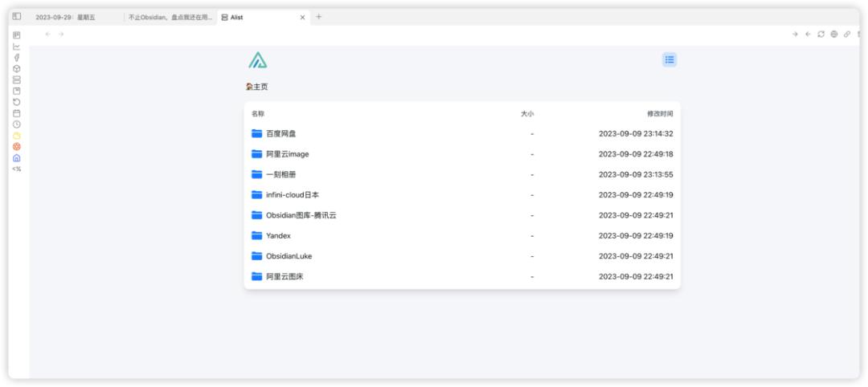Click the circular undo arrow ribbon icon
Image resolution: width=868 pixels, height=387 pixels.
click(x=17, y=102)
